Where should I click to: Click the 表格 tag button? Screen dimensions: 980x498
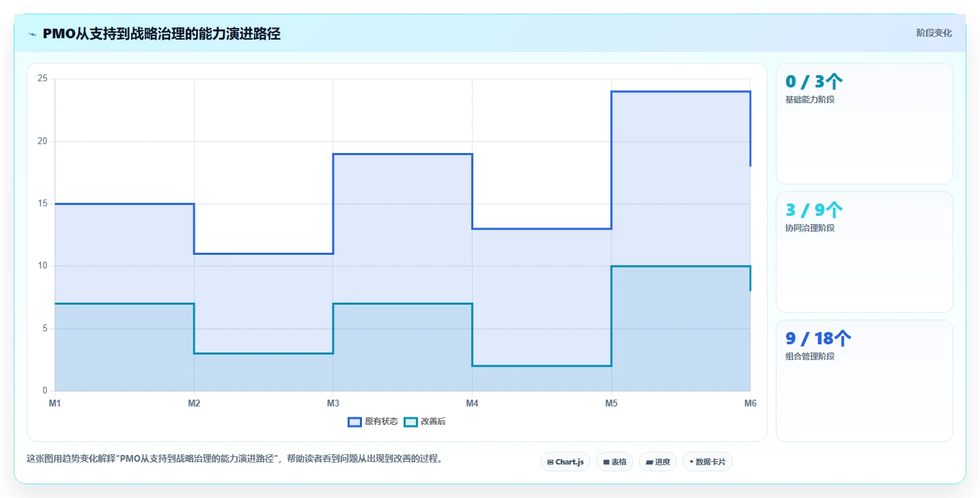615,462
